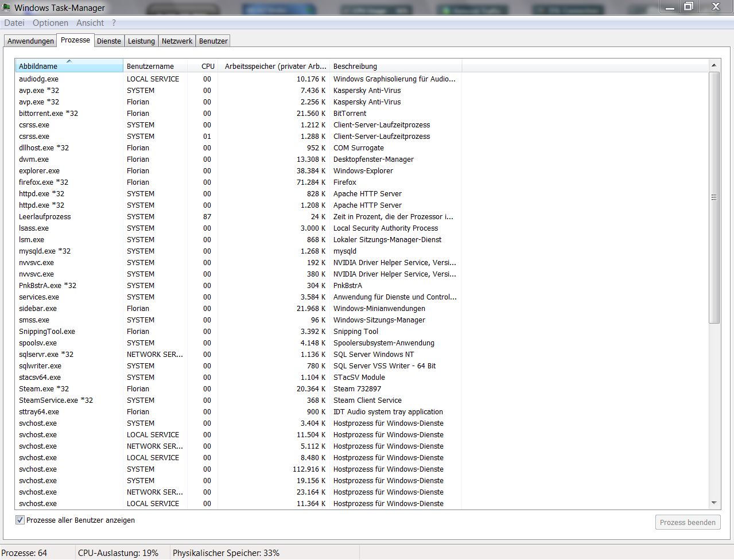Open the Ansicht menu
Image resolution: width=734 pixels, height=560 pixels.
pyautogui.click(x=90, y=23)
